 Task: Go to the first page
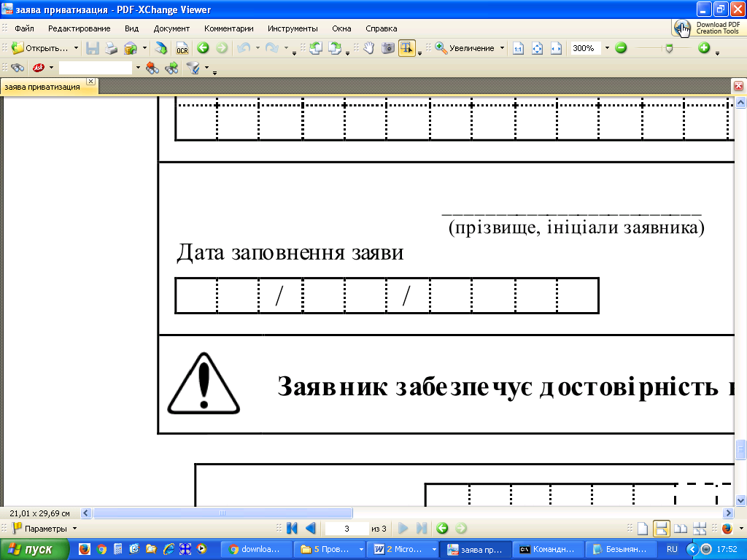click(x=292, y=528)
